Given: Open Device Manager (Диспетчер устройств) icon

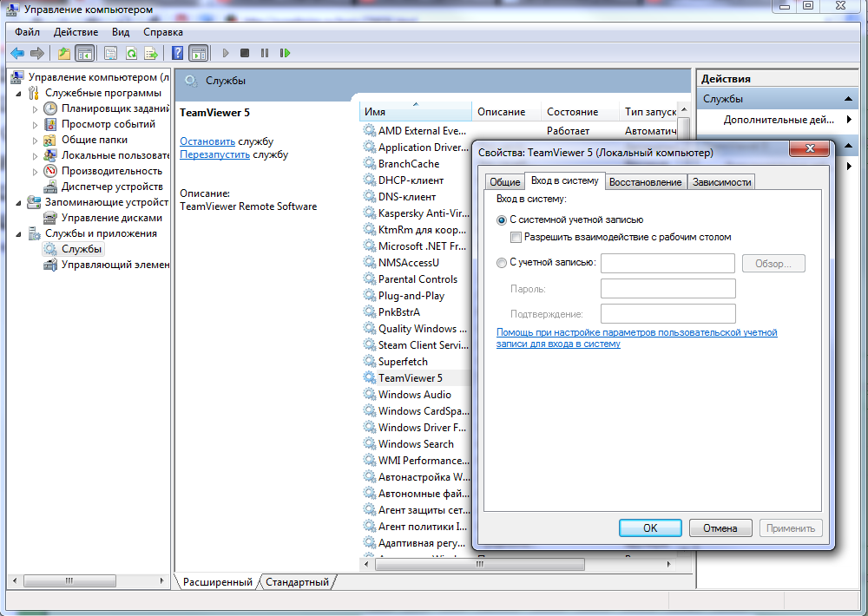Looking at the screenshot, I should [50, 187].
